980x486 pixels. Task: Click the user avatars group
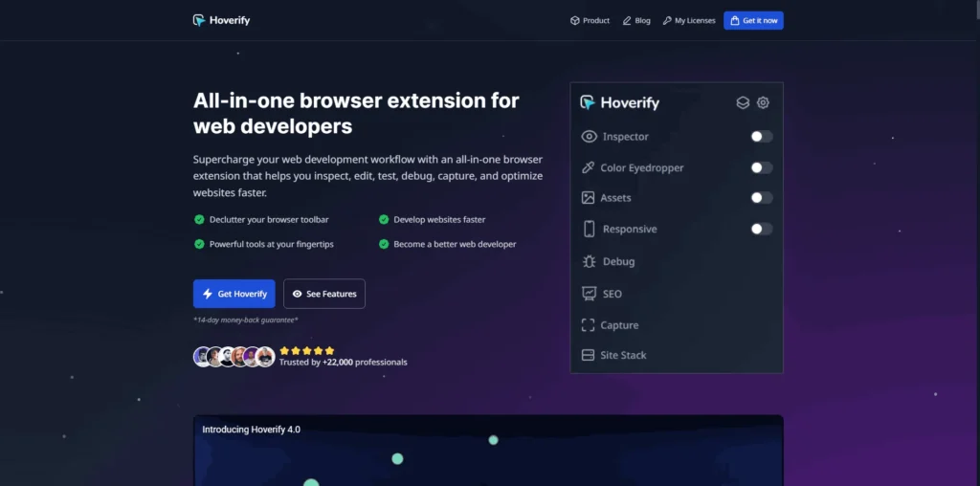click(234, 357)
